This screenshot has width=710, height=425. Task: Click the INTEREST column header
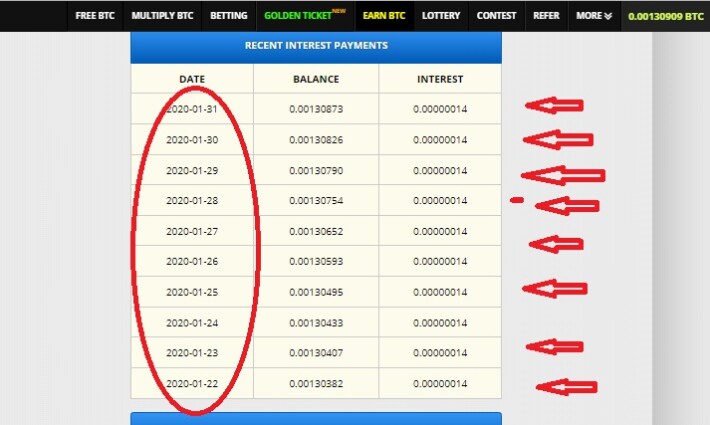point(440,79)
